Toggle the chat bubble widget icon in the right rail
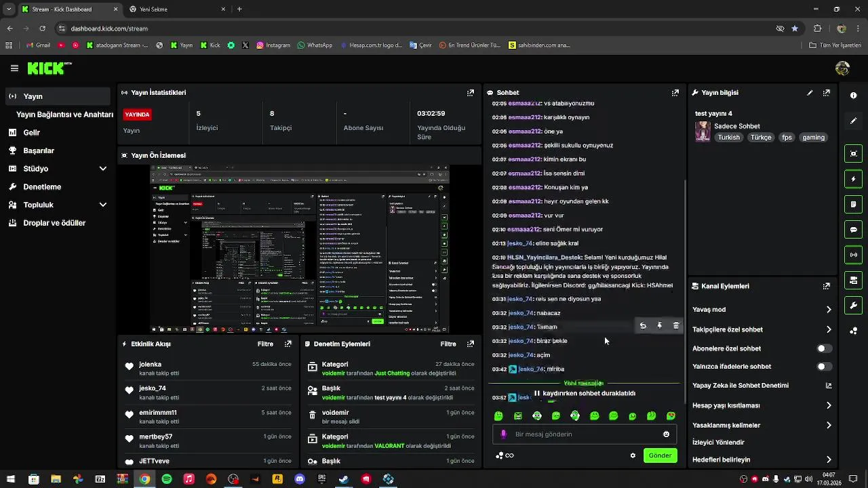Viewport: 868px width, 488px height. 854,230
